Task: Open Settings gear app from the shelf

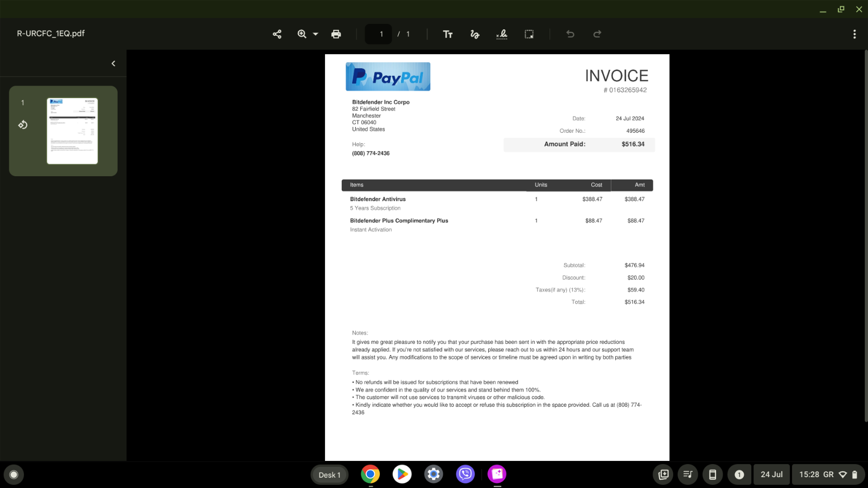Action: (x=433, y=474)
